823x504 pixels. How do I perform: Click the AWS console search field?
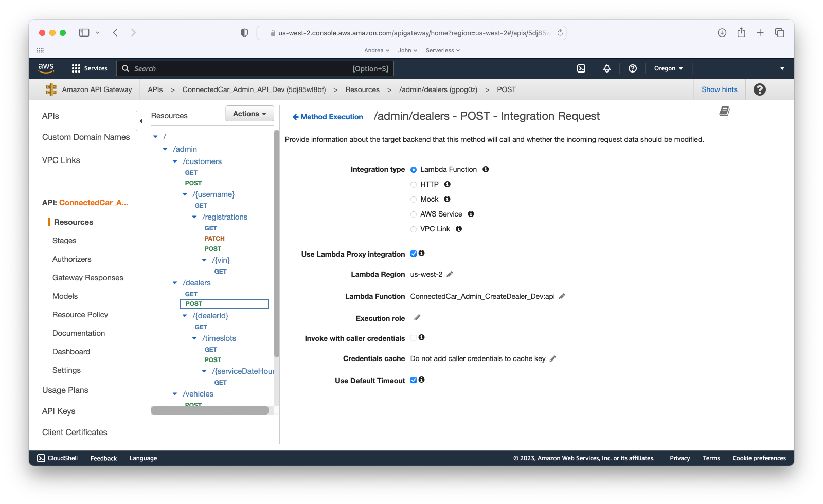tap(255, 68)
